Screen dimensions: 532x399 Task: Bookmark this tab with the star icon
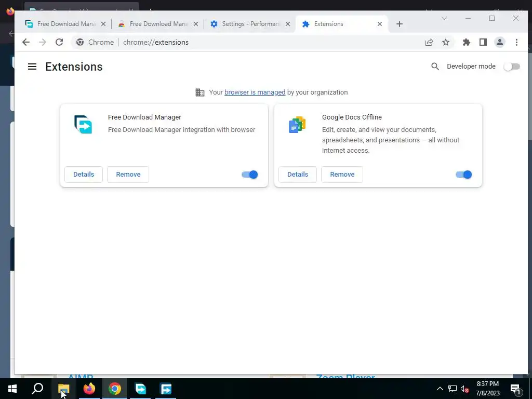446,43
